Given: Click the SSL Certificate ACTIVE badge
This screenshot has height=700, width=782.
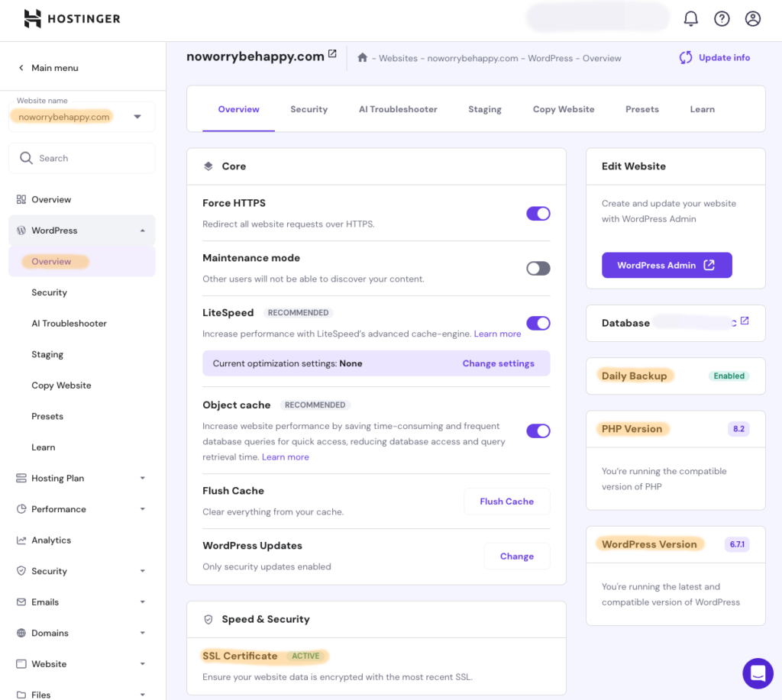Looking at the screenshot, I should click(305, 656).
